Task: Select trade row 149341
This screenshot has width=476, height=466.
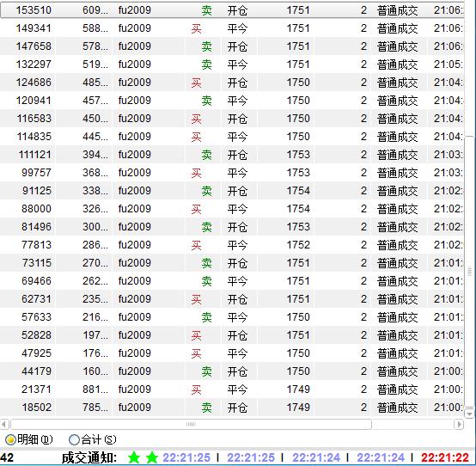Action: pyautogui.click(x=232, y=28)
